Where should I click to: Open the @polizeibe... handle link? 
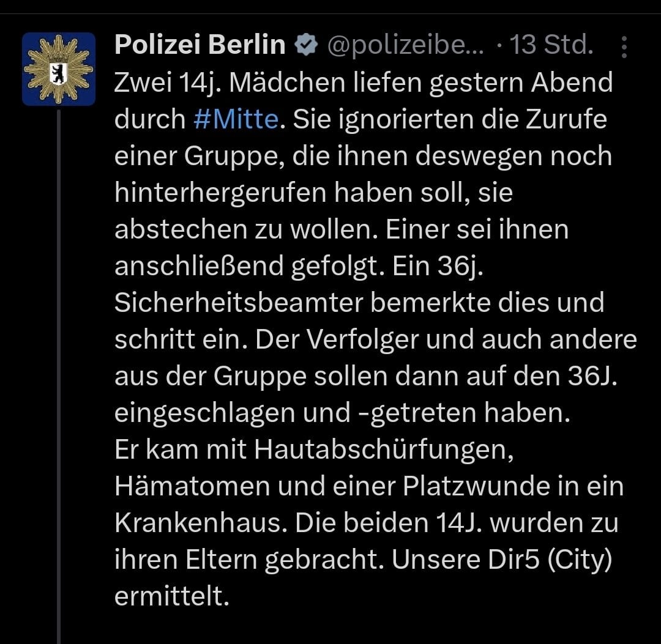point(406,45)
